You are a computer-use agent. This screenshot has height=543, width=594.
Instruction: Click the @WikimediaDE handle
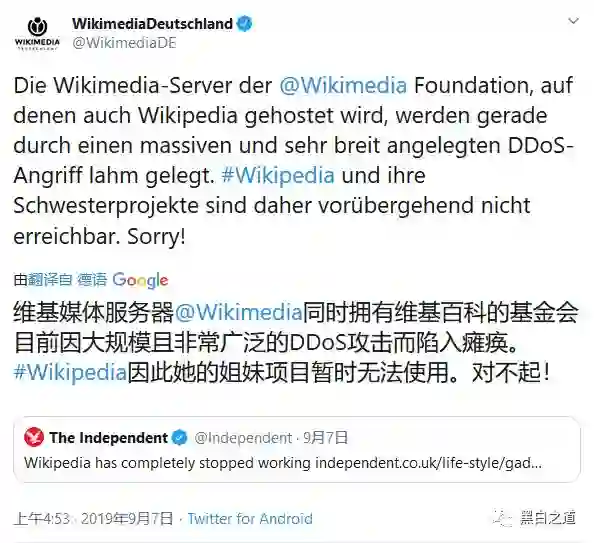point(124,43)
